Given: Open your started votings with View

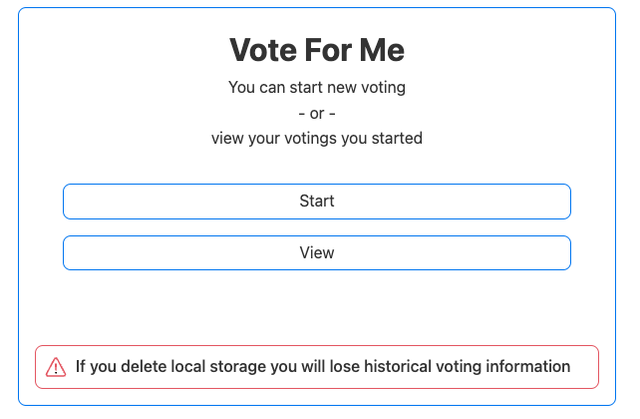Looking at the screenshot, I should 317,253.
